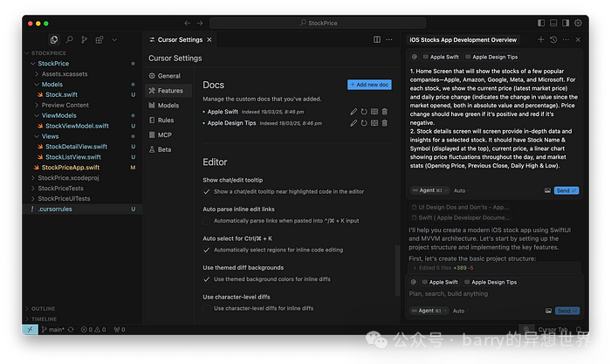
Task: Open settings via the title bar gear
Action: (x=578, y=23)
